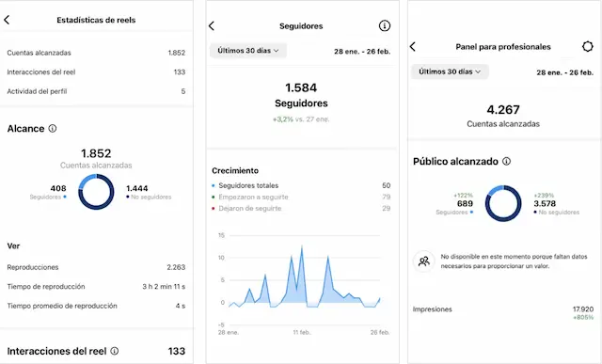Tap highest peak in Crecimiento chart

302,246
